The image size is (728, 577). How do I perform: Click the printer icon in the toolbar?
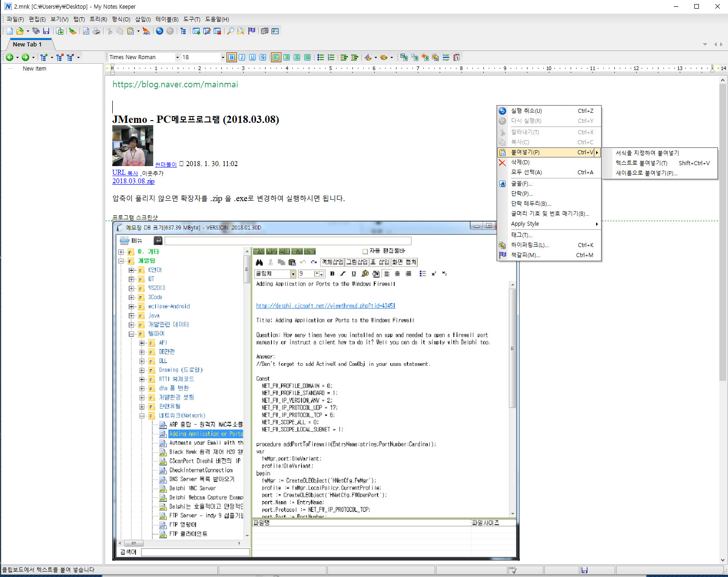click(x=96, y=31)
